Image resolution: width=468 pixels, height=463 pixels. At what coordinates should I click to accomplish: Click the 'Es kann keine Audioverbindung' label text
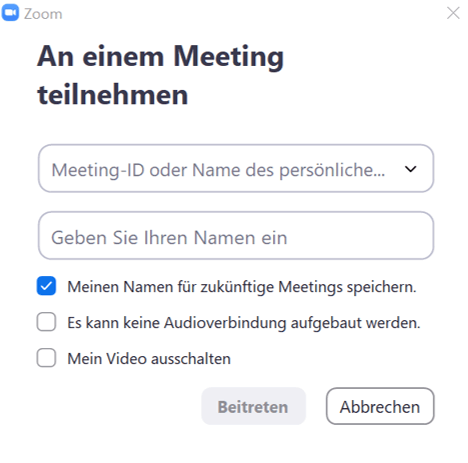pyautogui.click(x=244, y=323)
